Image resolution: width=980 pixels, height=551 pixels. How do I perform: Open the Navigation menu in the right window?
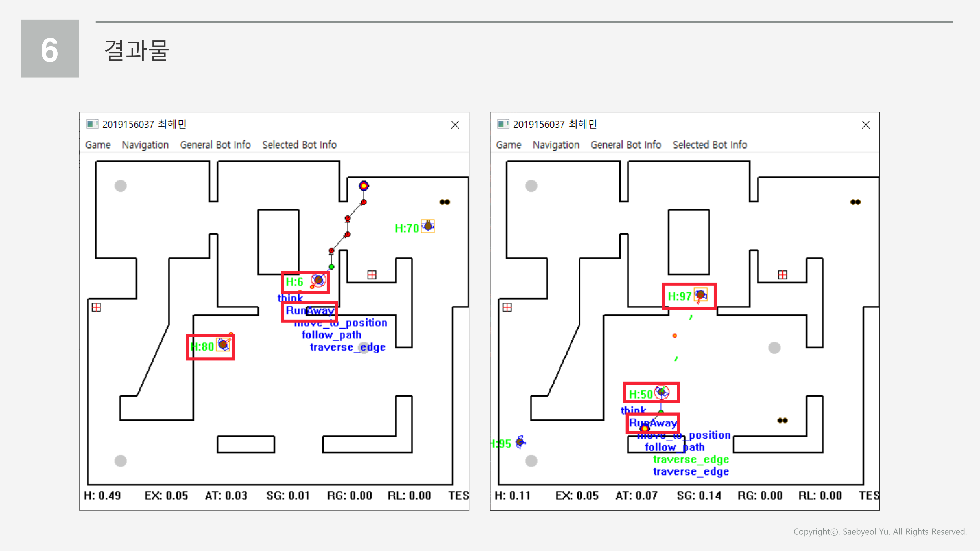(556, 144)
